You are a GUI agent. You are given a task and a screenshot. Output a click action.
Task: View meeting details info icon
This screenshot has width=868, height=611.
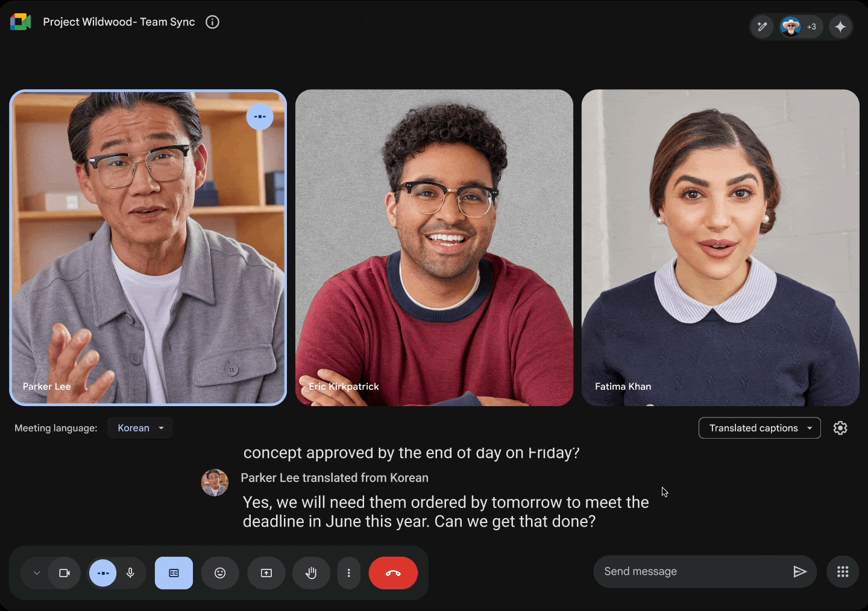(212, 22)
